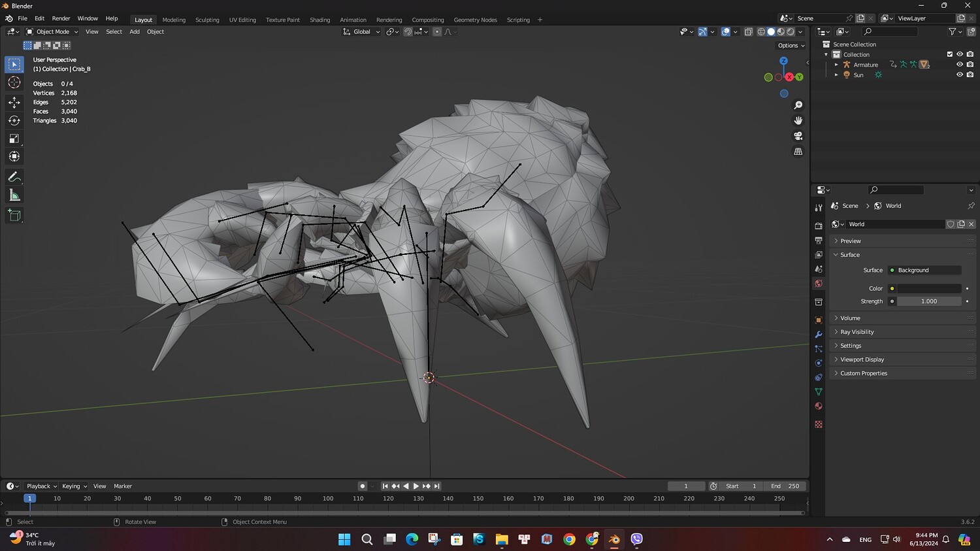Viewport: 980px width, 551px height.
Task: Hide the Armature in the viewport
Action: click(959, 65)
